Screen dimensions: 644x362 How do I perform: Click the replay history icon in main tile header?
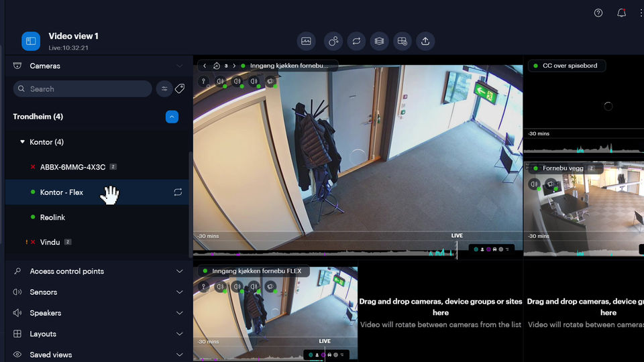[217, 66]
